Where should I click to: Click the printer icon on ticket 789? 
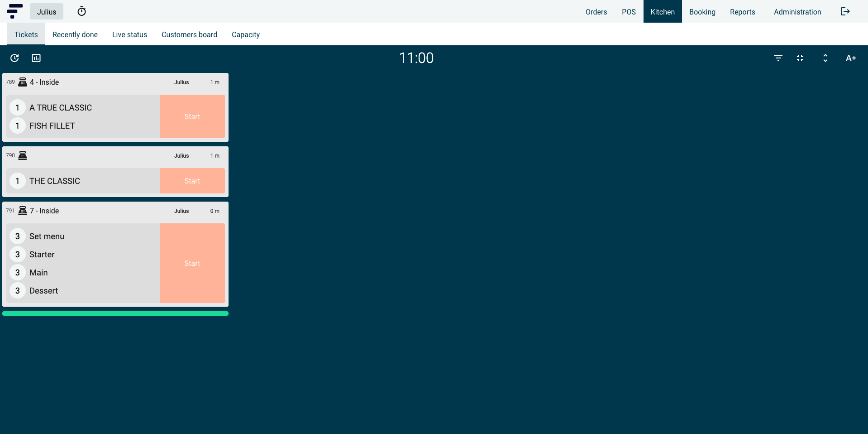tap(23, 82)
